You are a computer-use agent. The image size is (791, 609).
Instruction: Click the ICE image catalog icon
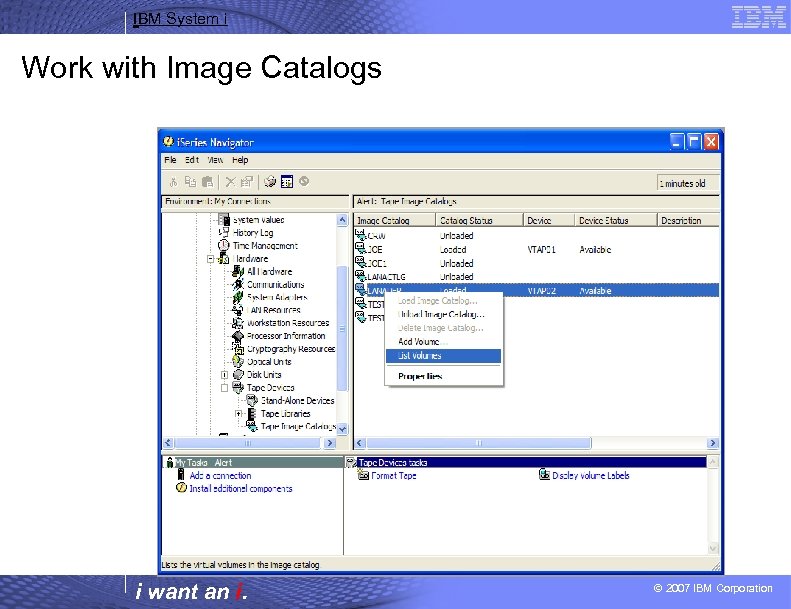point(360,249)
